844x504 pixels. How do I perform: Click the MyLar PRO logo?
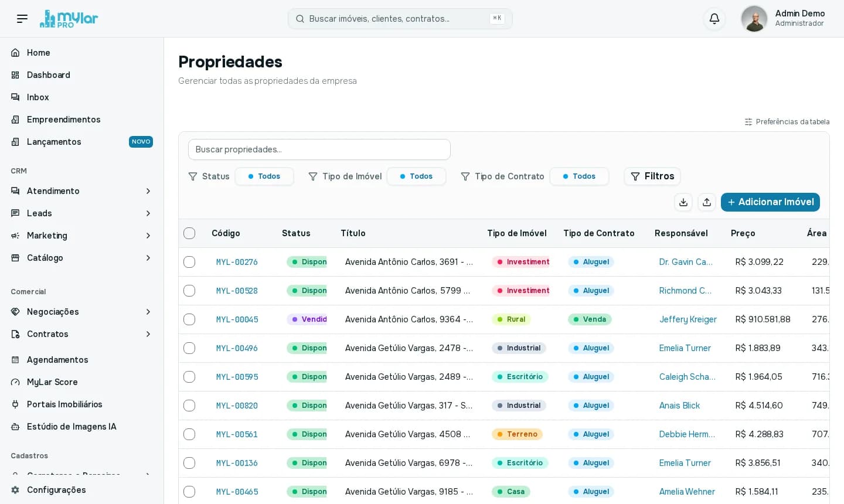point(69,19)
